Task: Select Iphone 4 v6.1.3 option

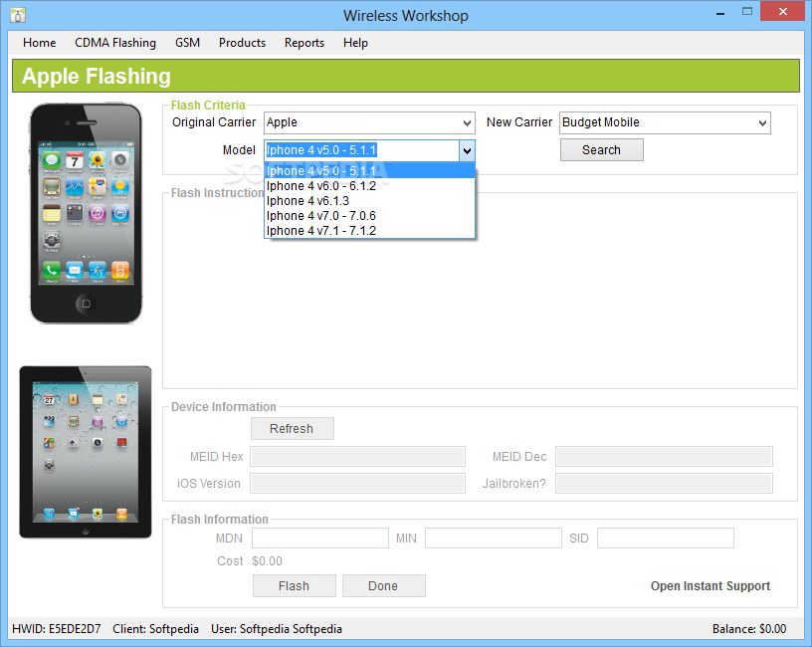Action: (x=370, y=201)
